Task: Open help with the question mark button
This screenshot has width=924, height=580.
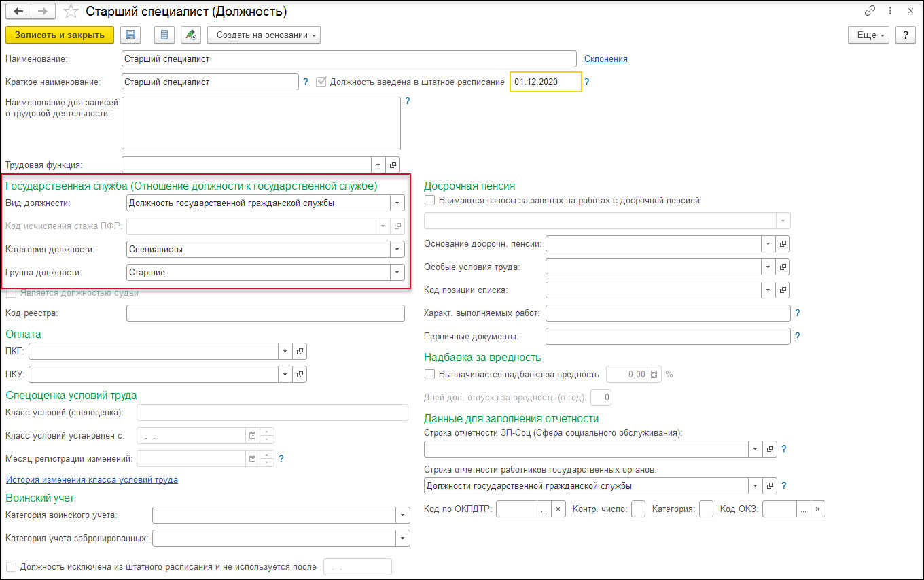Action: point(905,35)
